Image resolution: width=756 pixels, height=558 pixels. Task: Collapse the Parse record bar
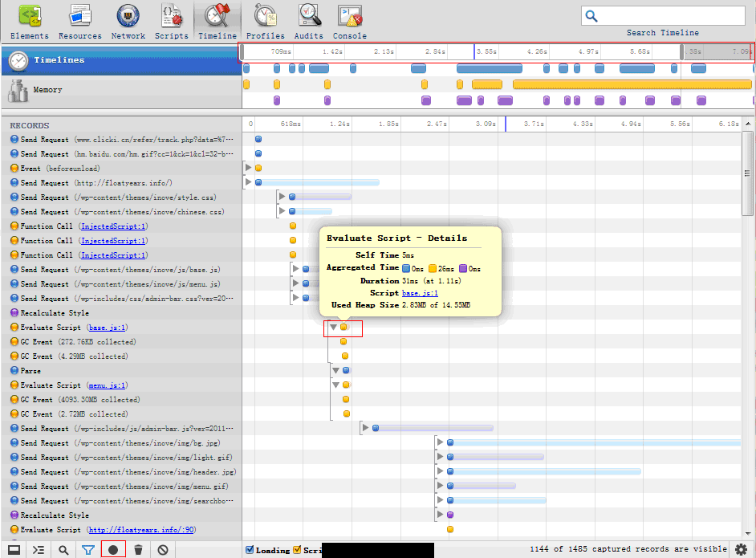click(335, 370)
